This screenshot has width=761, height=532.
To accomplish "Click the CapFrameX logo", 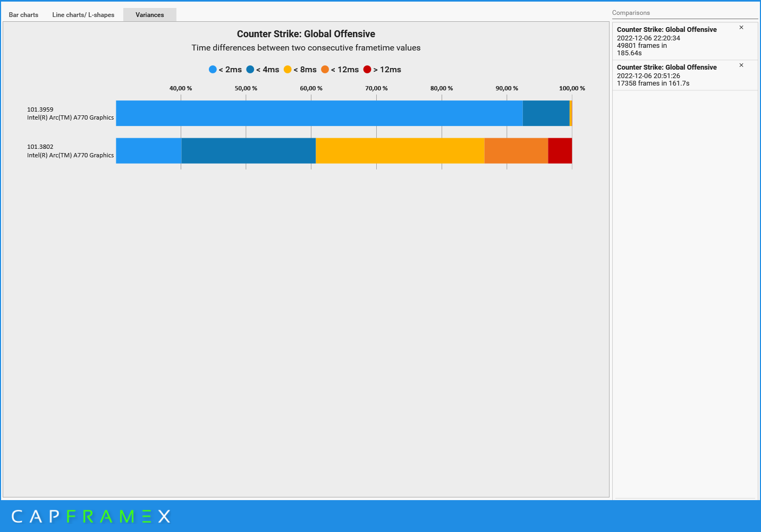I will [91, 516].
